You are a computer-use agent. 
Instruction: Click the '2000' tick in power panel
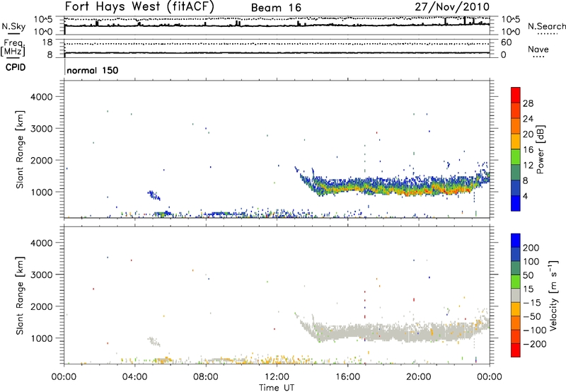tap(42, 160)
